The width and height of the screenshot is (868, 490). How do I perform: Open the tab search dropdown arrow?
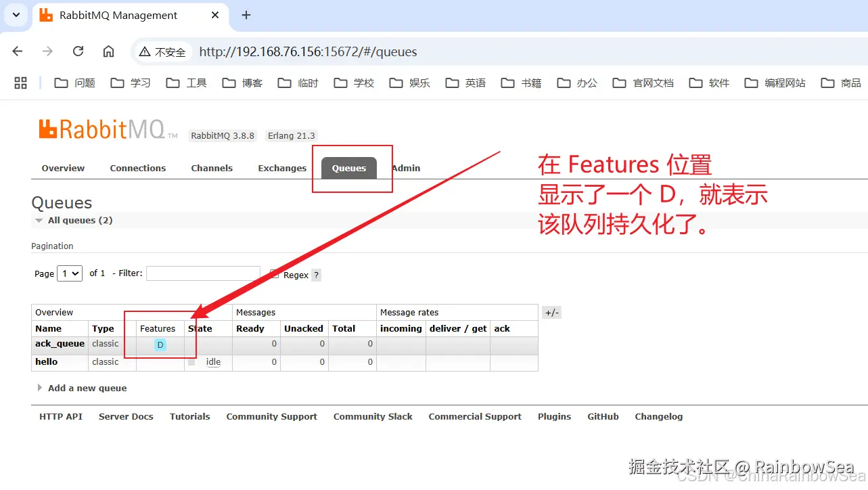click(x=16, y=14)
